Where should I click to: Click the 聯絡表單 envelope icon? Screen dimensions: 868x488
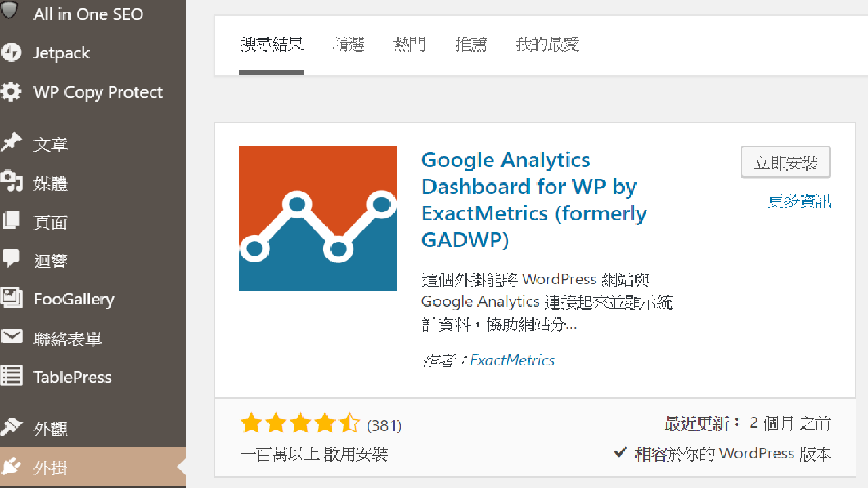point(11,338)
